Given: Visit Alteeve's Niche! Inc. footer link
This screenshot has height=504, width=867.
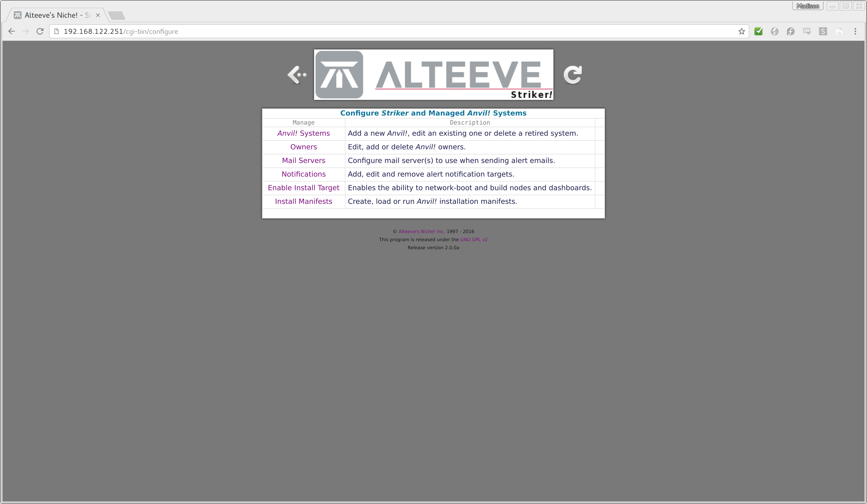Looking at the screenshot, I should point(421,231).
